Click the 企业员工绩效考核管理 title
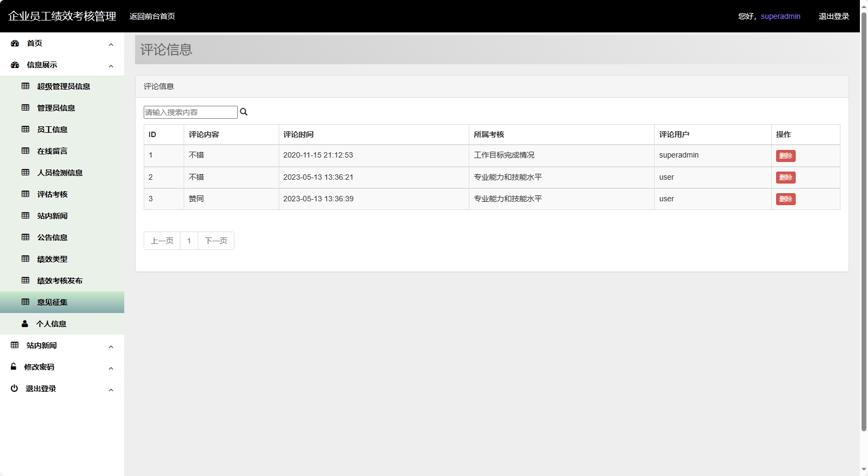868x476 pixels. (x=62, y=16)
